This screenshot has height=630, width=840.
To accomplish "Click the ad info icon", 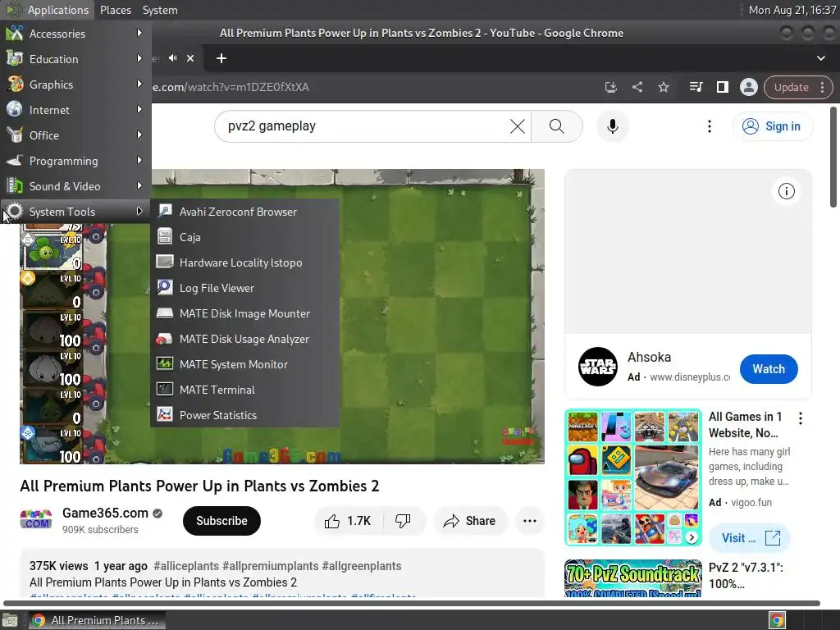I will pyautogui.click(x=786, y=191).
